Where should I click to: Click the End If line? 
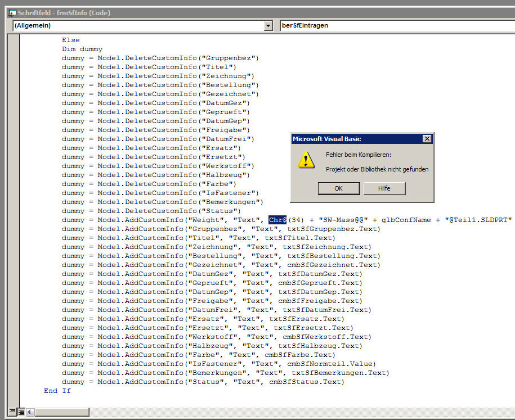coord(57,391)
